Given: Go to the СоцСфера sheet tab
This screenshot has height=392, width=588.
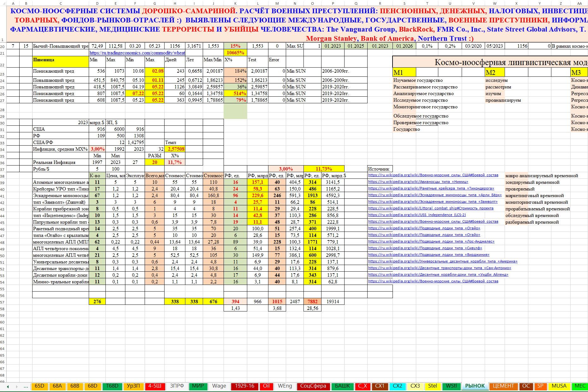Looking at the screenshot, I should [x=313, y=386].
